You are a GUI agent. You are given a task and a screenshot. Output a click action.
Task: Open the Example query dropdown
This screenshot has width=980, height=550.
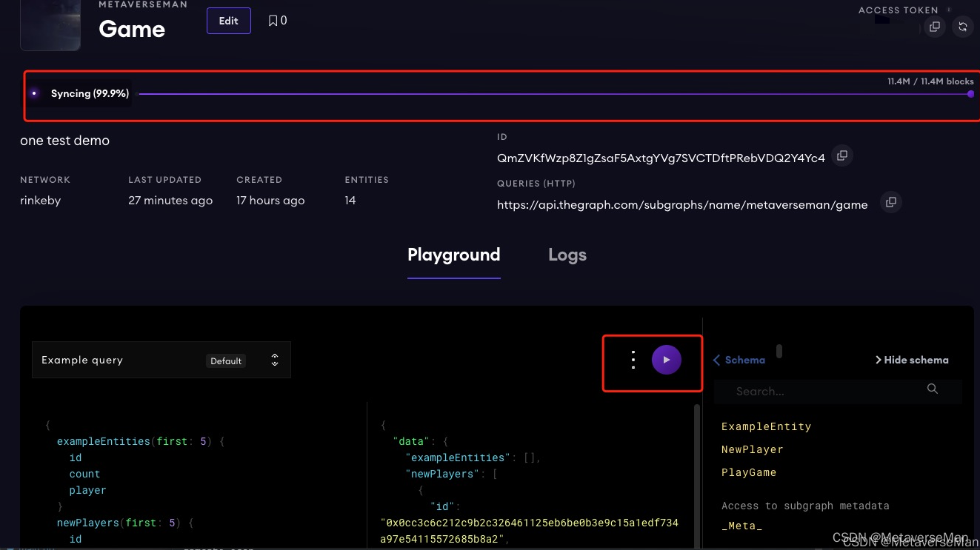[x=161, y=360]
